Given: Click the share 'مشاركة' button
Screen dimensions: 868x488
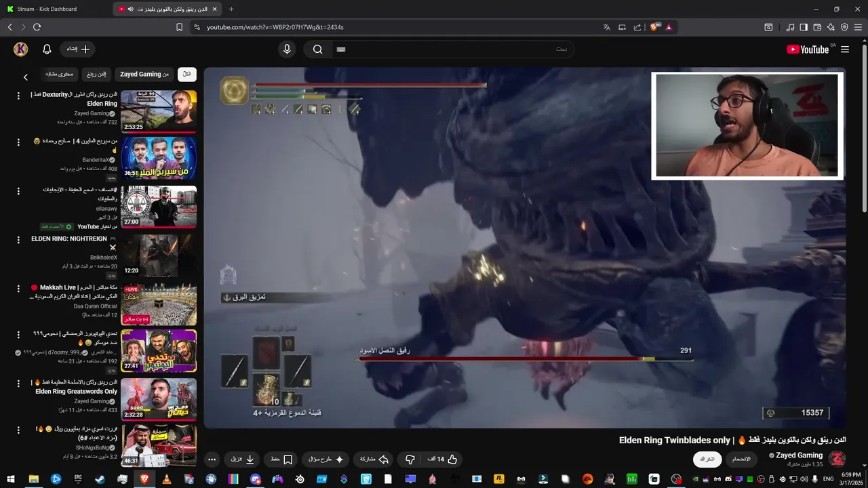Looking at the screenshot, I should [374, 460].
